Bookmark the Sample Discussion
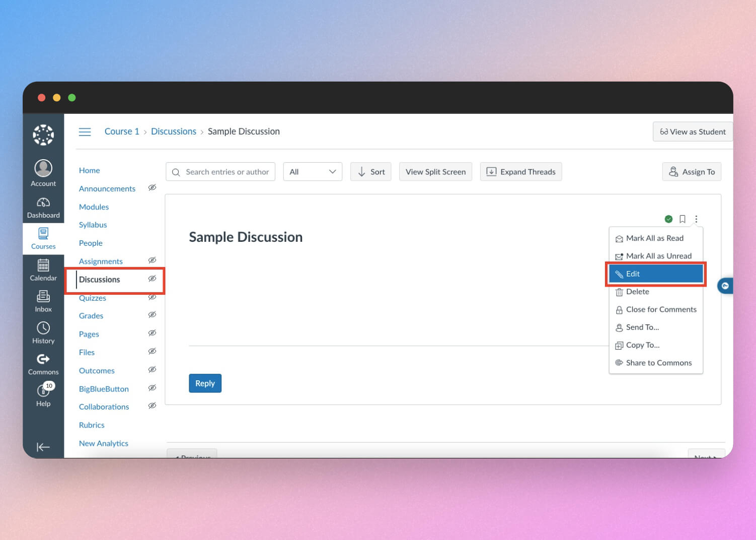Image resolution: width=756 pixels, height=540 pixels. [x=682, y=219]
